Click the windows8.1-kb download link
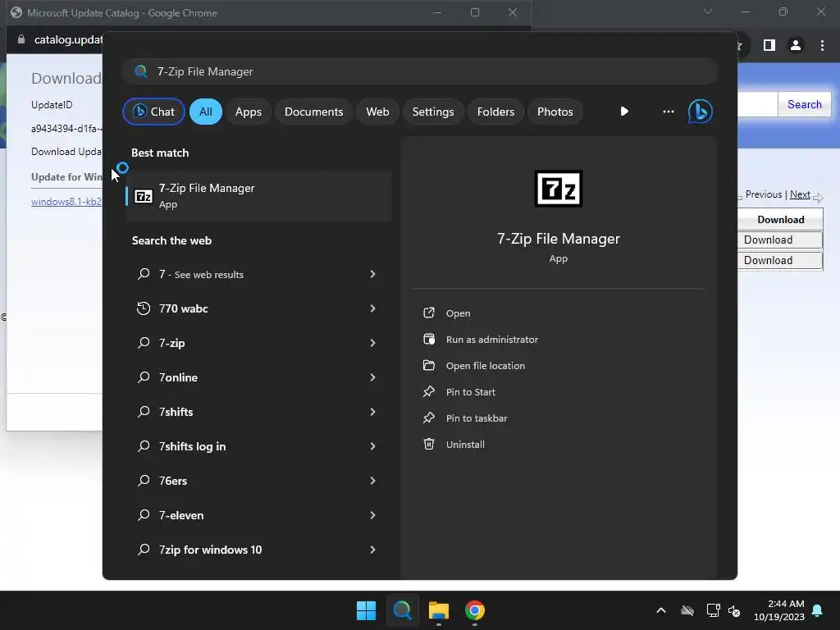The width and height of the screenshot is (840, 630). (x=66, y=202)
